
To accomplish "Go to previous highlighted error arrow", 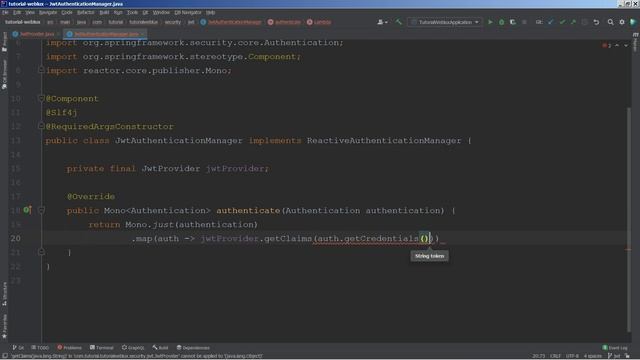I will click(x=617, y=45).
